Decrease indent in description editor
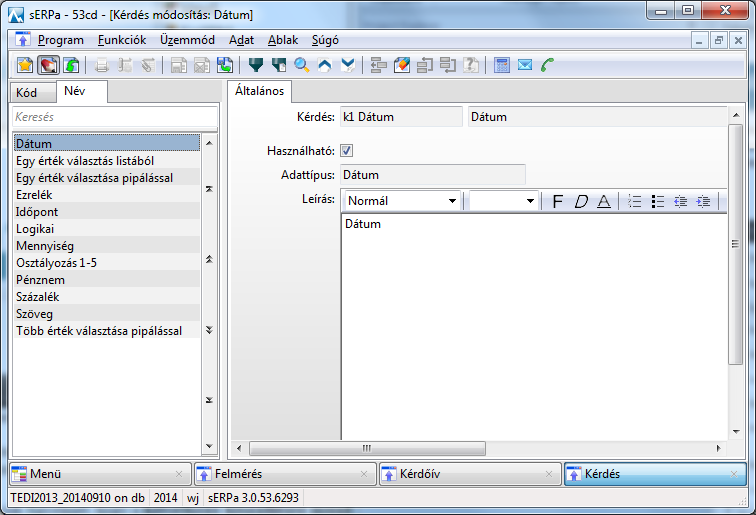This screenshot has width=756, height=515. (x=680, y=202)
